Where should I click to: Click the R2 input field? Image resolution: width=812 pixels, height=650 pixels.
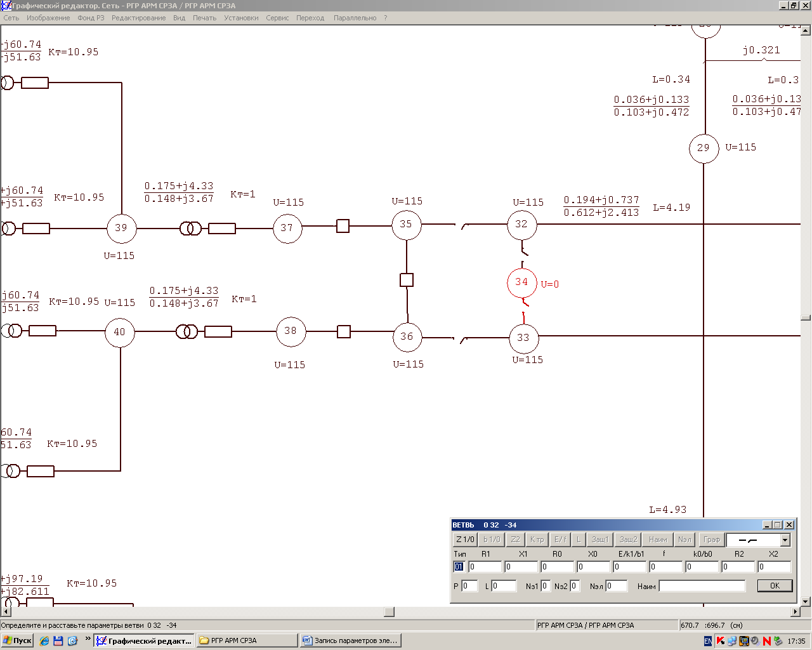738,567
